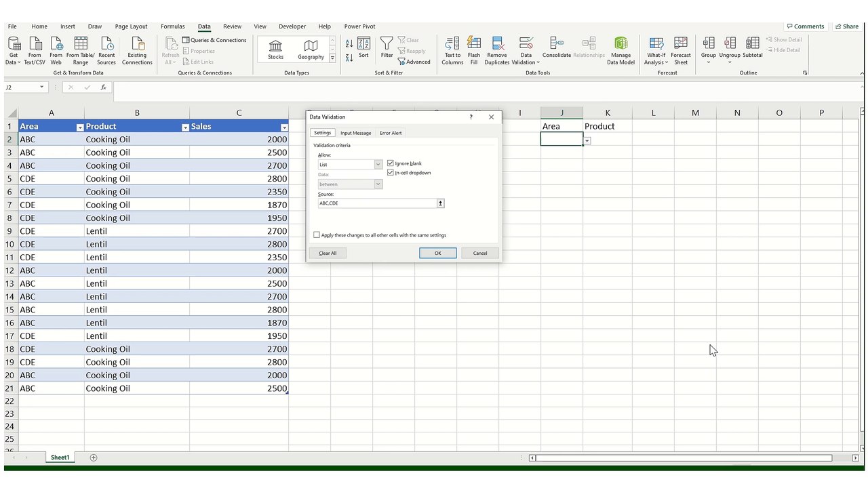Switch to Input Message tab
The image size is (868, 488).
[356, 133]
